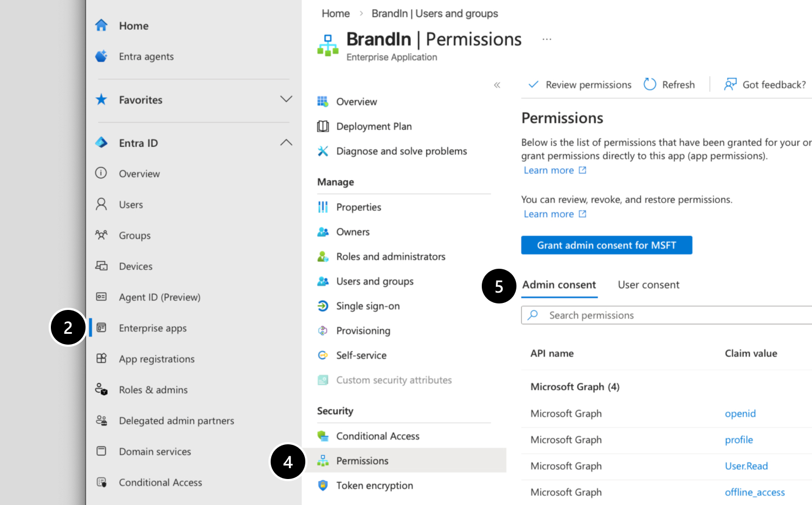The width and height of the screenshot is (812, 505).
Task: Open Learn more under review and revoke text
Action: coord(555,214)
